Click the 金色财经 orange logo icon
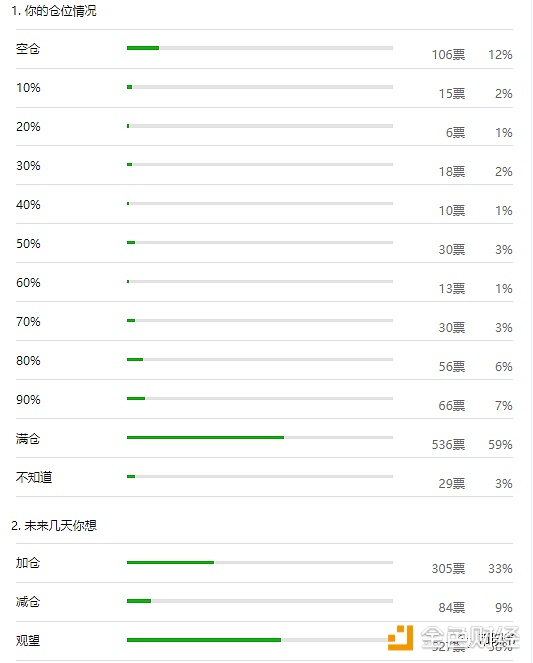533x663 pixels. click(x=400, y=637)
